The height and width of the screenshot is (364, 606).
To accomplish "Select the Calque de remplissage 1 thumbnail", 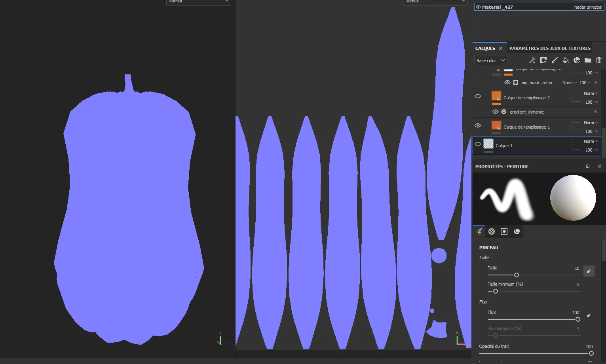I will (x=496, y=125).
